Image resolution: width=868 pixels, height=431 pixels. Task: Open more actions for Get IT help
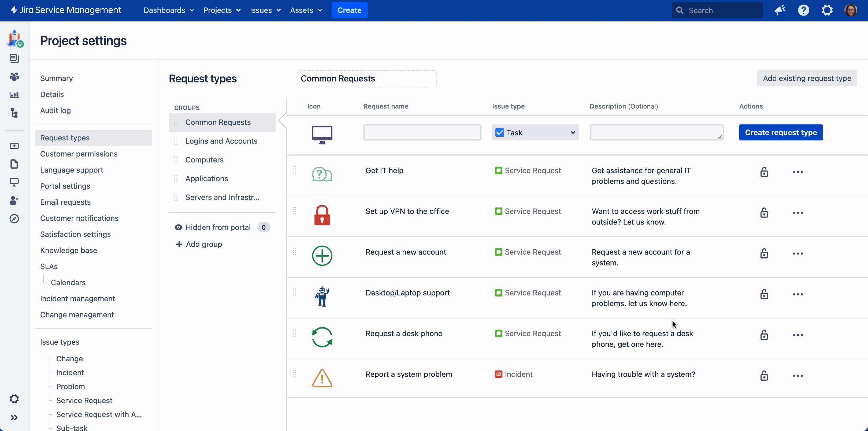pyautogui.click(x=797, y=172)
